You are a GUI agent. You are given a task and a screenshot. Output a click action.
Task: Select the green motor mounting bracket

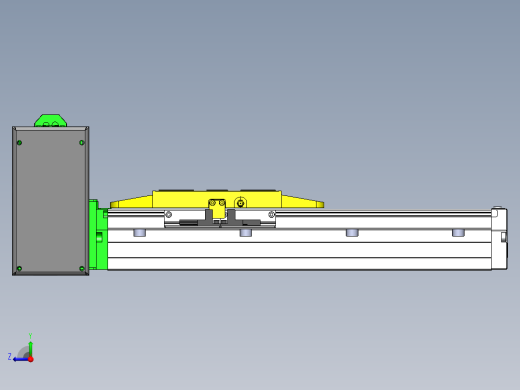[98, 234]
